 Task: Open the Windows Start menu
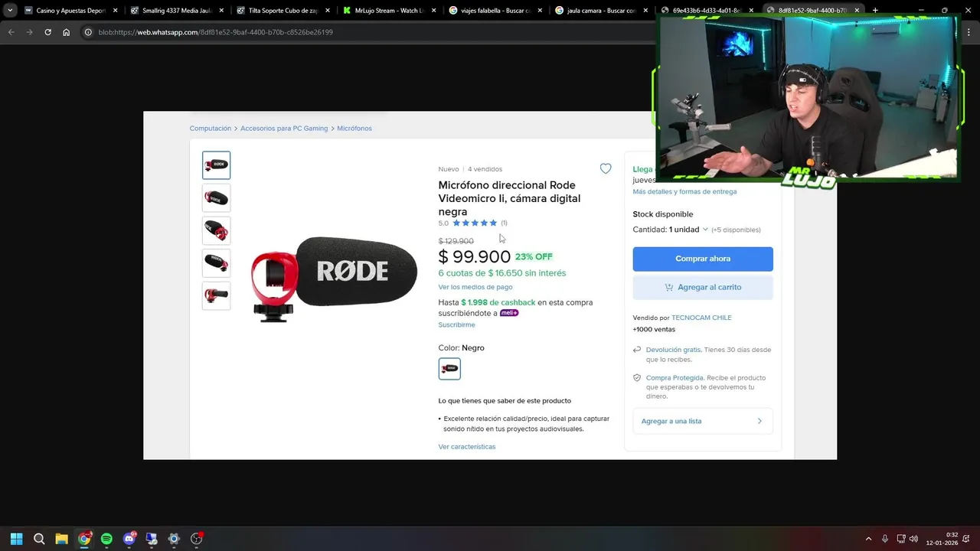[x=17, y=539]
